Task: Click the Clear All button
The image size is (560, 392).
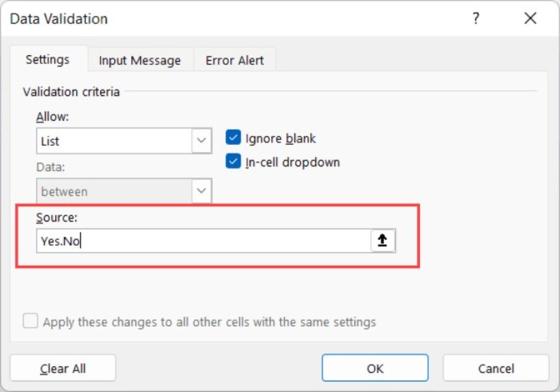Action: click(62, 368)
